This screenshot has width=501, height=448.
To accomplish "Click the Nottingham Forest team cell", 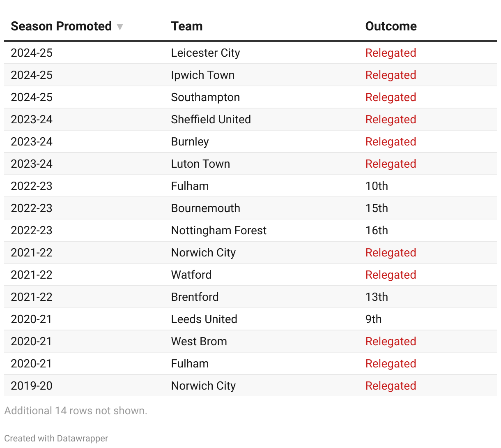I will tap(218, 231).
